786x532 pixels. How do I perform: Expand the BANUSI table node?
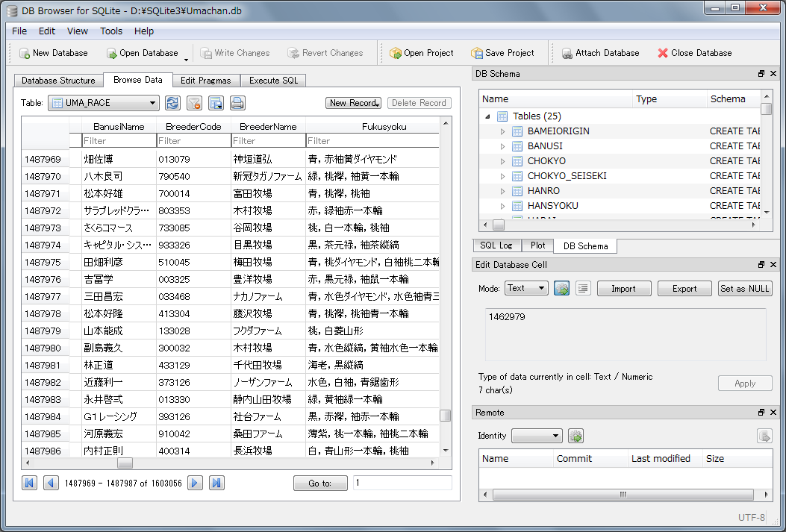pos(502,146)
